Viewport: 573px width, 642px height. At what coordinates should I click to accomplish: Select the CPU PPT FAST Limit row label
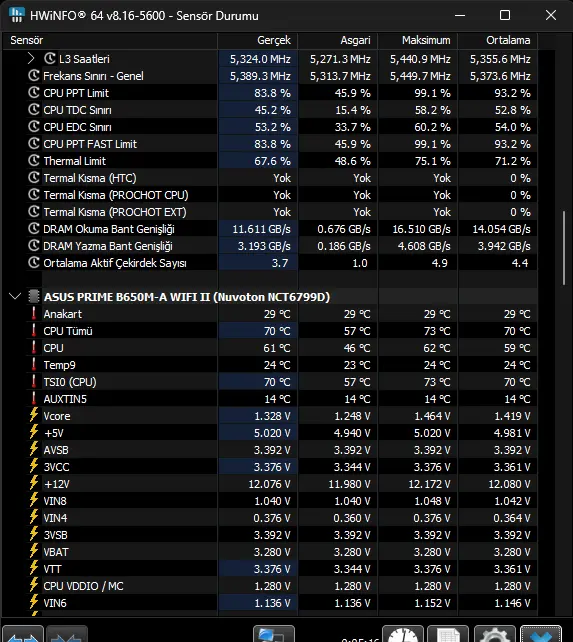pos(90,144)
